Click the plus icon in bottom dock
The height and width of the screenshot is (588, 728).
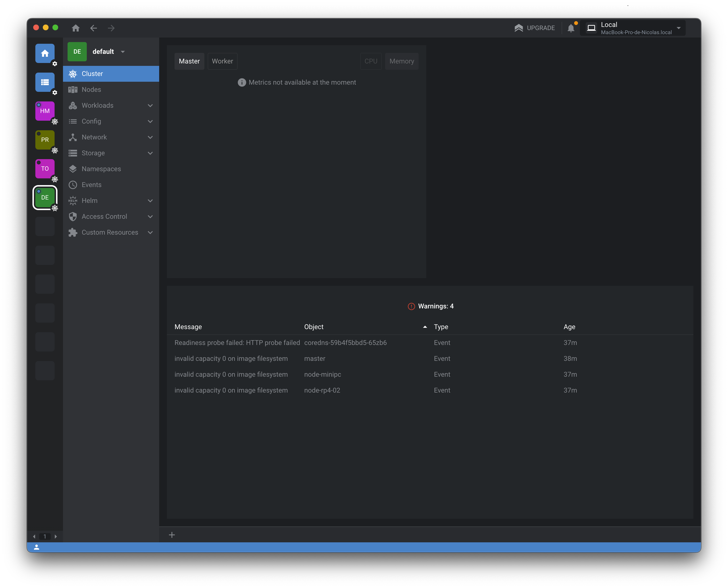(x=172, y=535)
